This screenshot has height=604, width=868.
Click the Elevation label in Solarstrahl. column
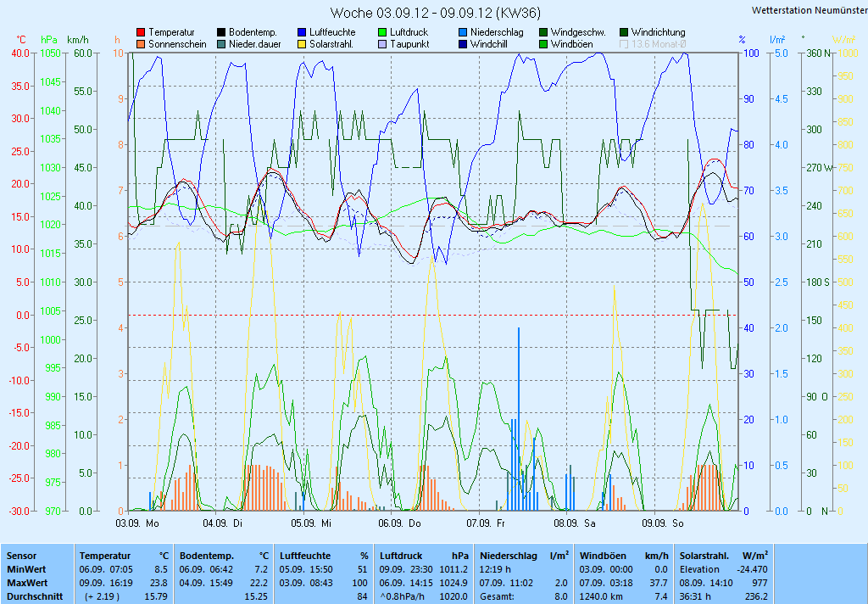[699, 569]
